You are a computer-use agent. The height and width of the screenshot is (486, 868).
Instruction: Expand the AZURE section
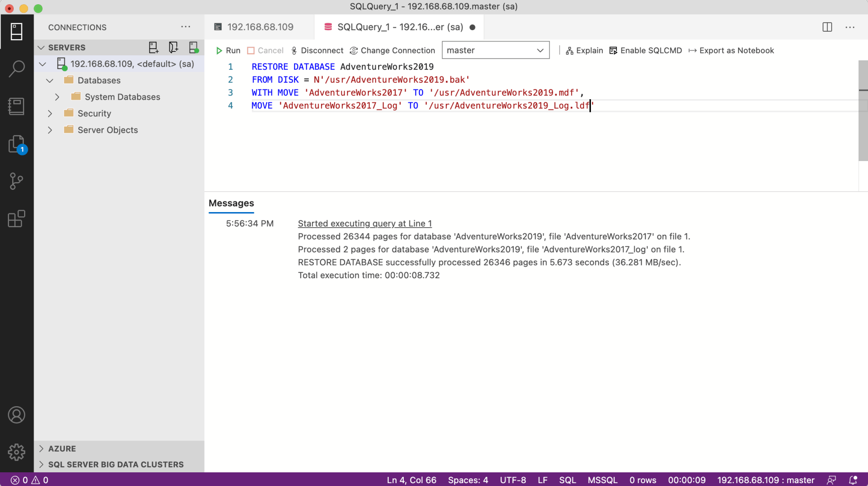click(x=42, y=449)
